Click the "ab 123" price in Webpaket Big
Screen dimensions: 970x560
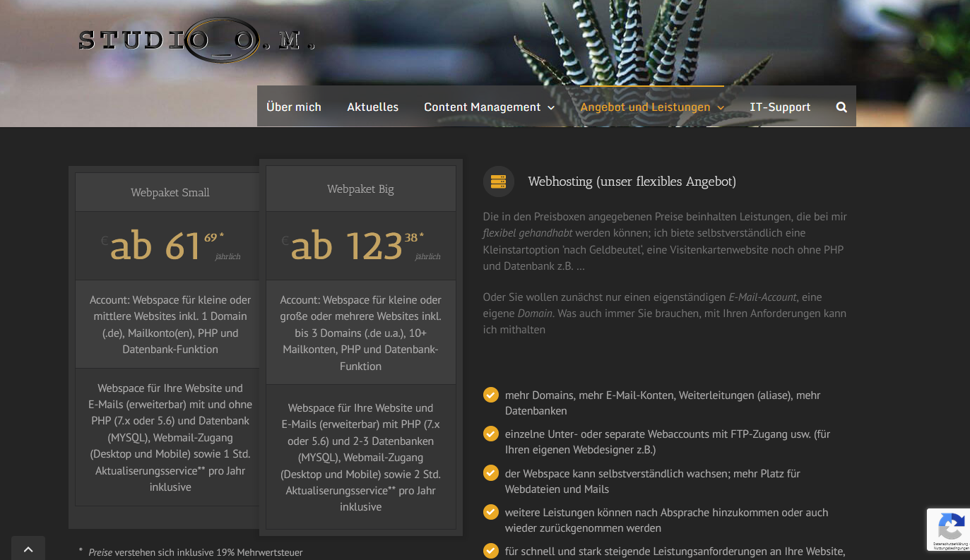click(x=346, y=246)
